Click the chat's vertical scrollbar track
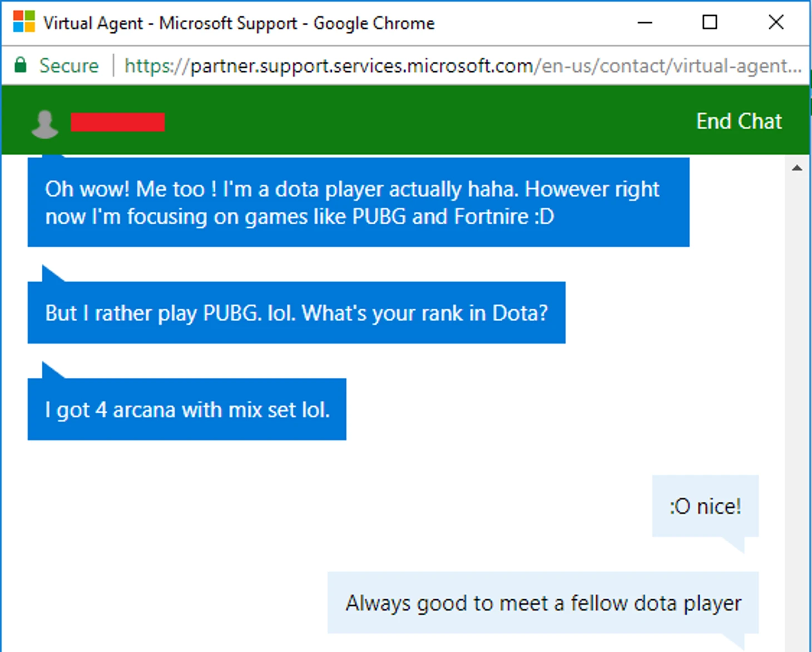 pos(797,389)
